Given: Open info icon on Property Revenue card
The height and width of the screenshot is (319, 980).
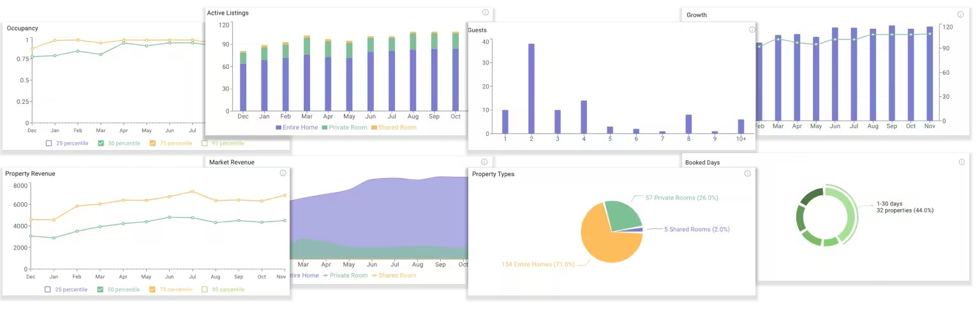Looking at the screenshot, I should point(283,173).
